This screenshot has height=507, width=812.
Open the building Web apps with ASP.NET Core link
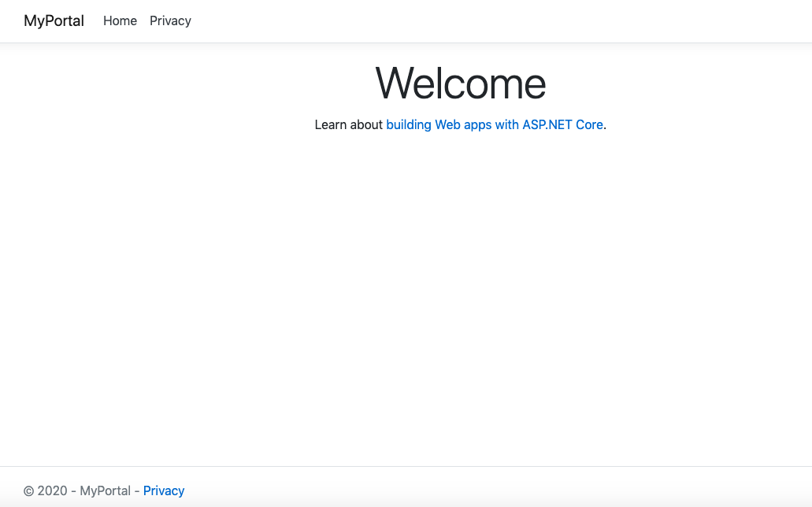[x=494, y=124]
